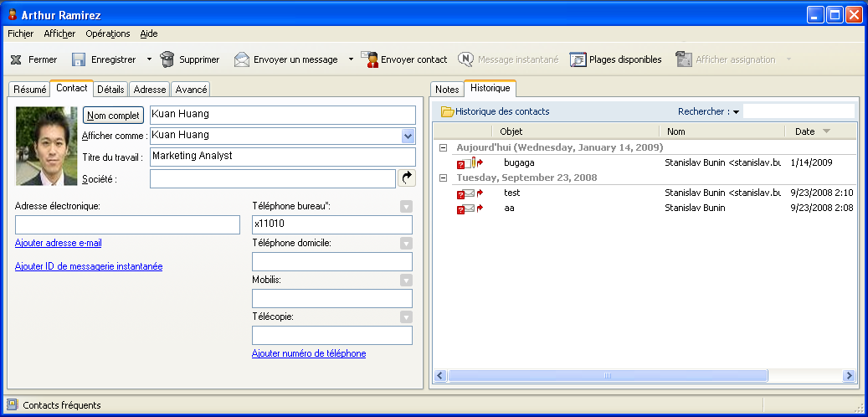Click the Société input field
The width and height of the screenshot is (868, 417).
273,179
